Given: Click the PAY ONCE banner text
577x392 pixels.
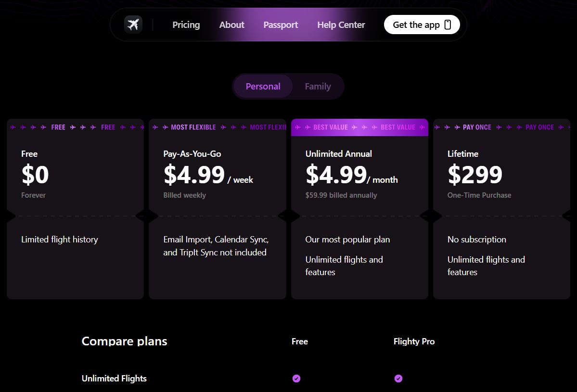Looking at the screenshot, I should coord(477,127).
